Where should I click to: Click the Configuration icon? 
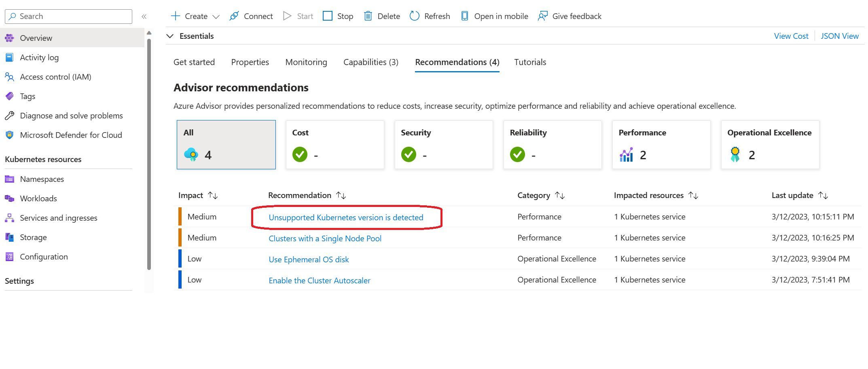click(9, 257)
